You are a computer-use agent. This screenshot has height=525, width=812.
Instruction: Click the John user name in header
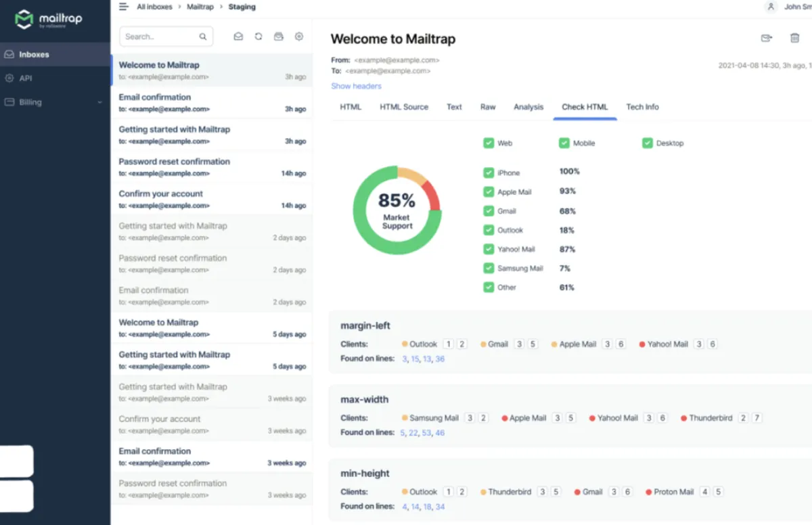[798, 7]
